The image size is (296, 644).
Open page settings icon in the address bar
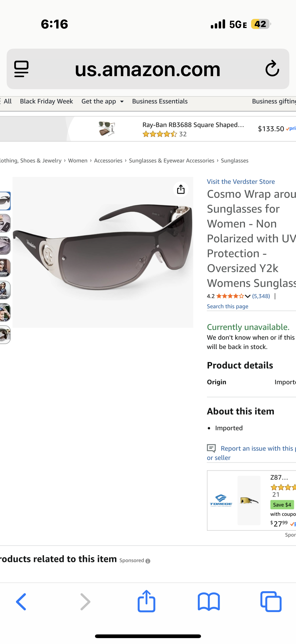(21, 69)
